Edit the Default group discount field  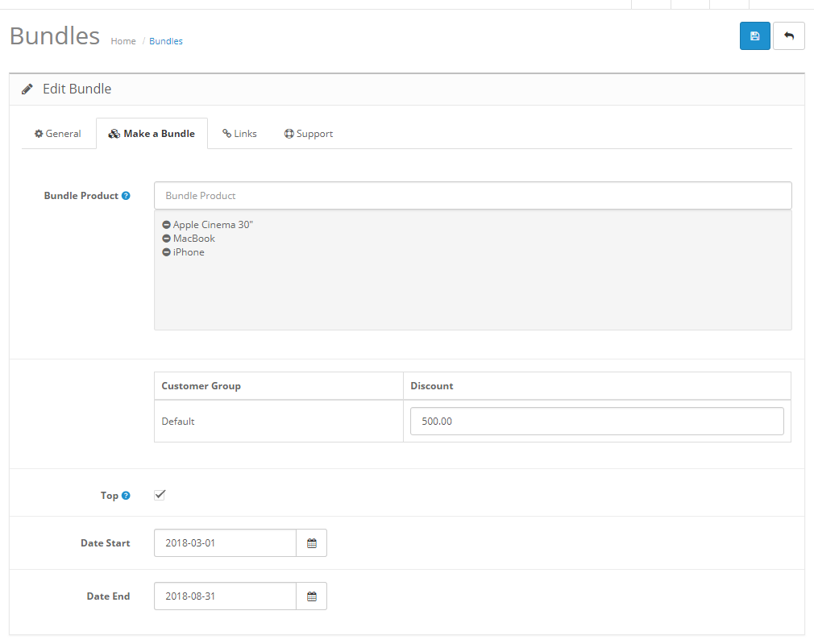point(596,422)
